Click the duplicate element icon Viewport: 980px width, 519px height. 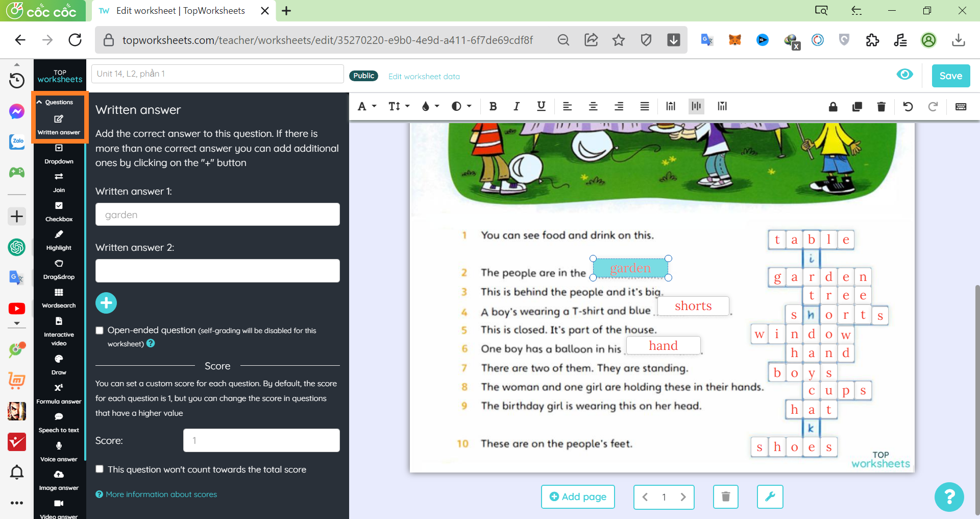point(857,106)
